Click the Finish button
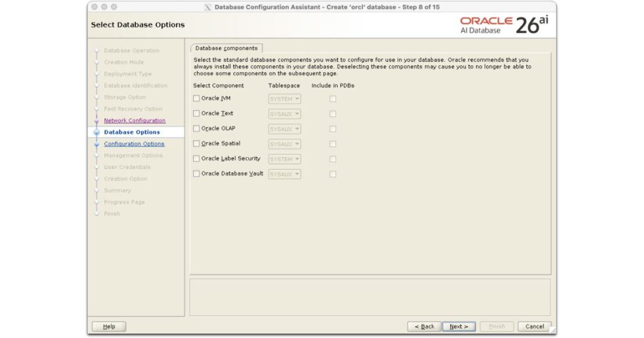This screenshot has width=644, height=338. 497,327
